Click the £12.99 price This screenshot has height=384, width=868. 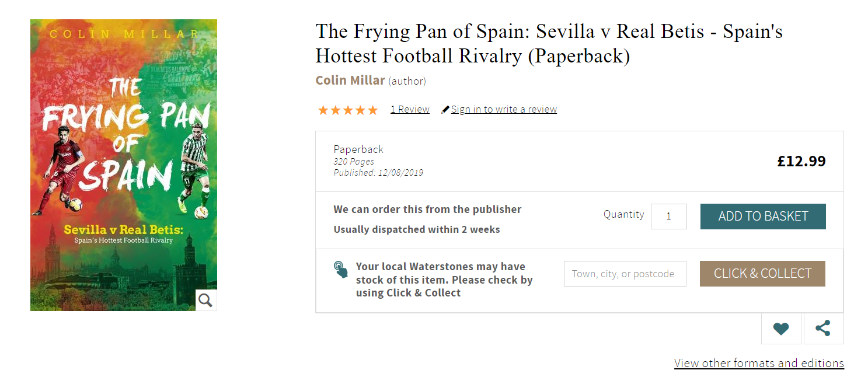coord(801,161)
